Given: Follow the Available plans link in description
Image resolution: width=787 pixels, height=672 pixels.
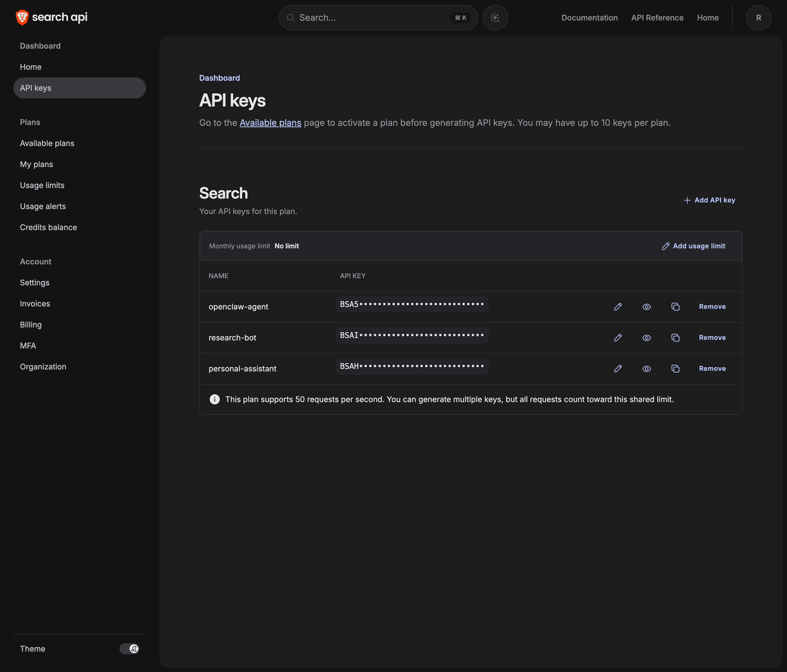Looking at the screenshot, I should (270, 123).
